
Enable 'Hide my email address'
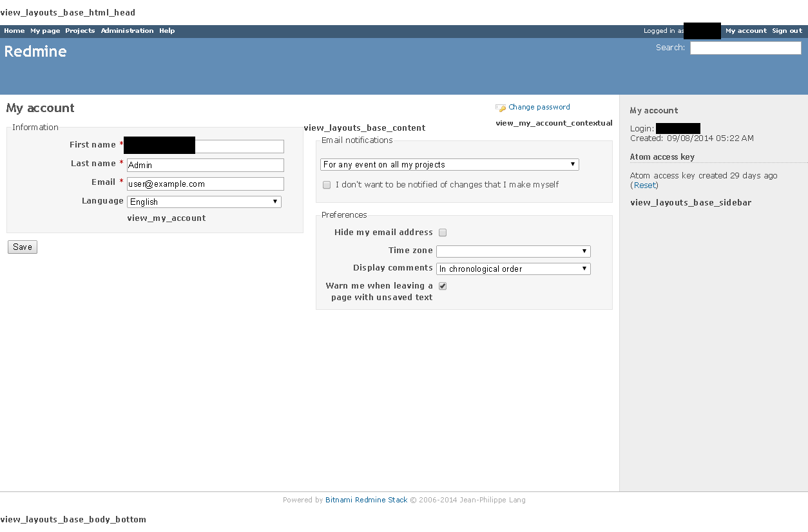[443, 233]
